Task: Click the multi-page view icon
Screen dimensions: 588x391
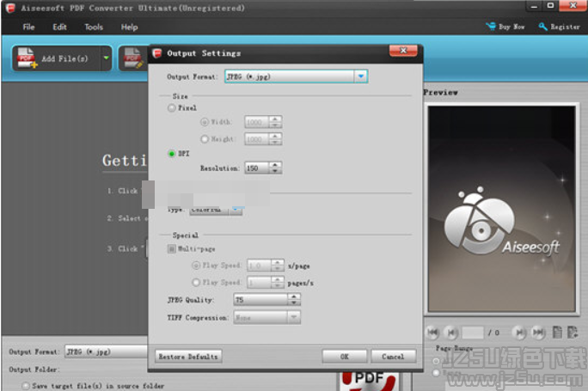Action: click(x=573, y=333)
